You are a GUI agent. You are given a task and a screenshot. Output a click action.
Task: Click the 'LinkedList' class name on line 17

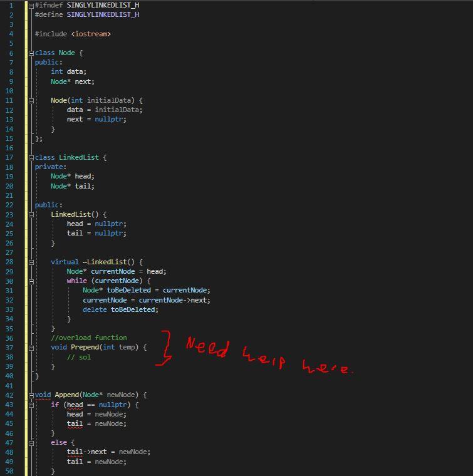coord(79,157)
